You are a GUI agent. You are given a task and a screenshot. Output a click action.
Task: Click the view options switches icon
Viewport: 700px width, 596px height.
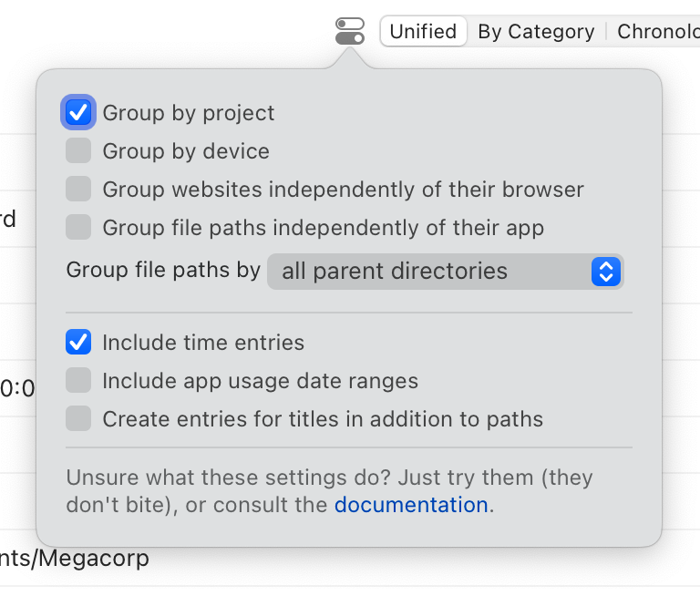coord(350,31)
